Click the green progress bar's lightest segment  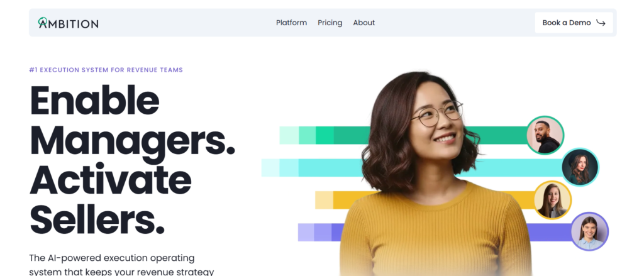coord(289,135)
